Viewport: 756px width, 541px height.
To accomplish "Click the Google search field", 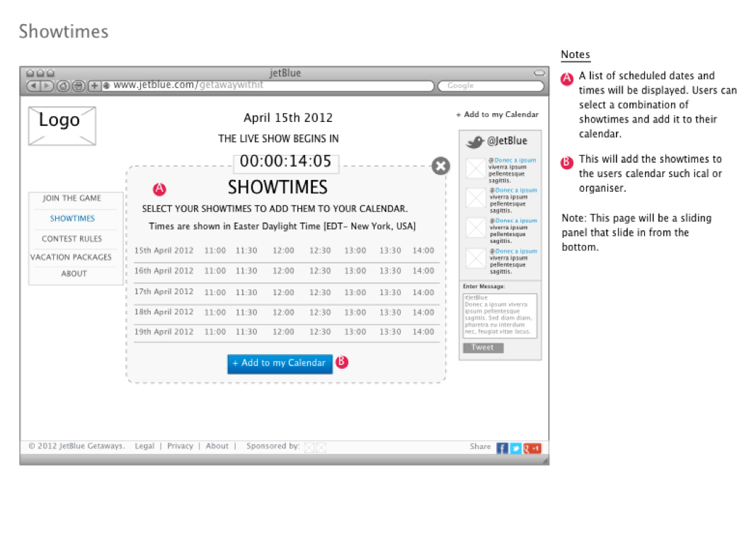I will point(491,86).
